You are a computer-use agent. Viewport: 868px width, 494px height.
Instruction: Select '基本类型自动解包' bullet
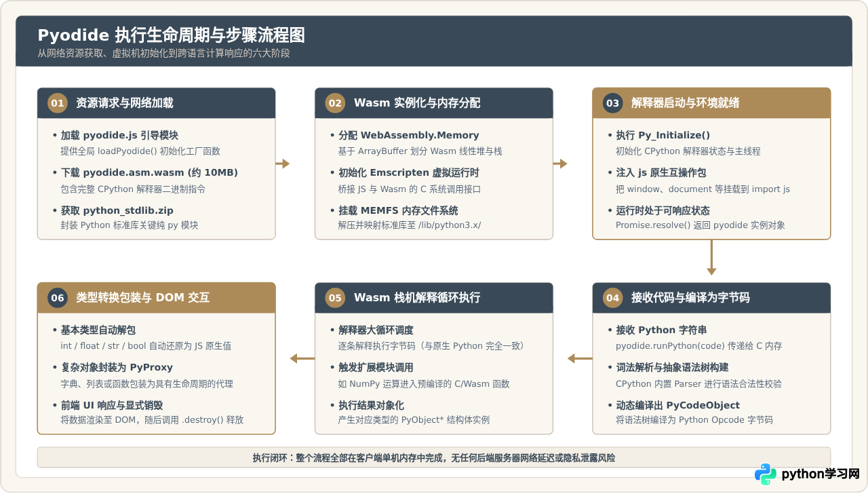[94, 330]
